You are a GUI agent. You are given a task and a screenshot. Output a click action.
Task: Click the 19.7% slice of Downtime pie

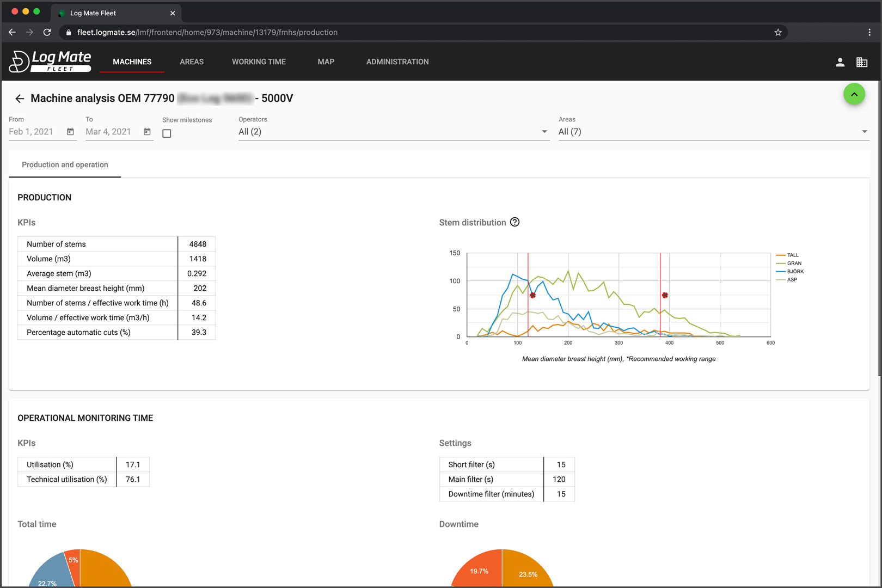479,571
